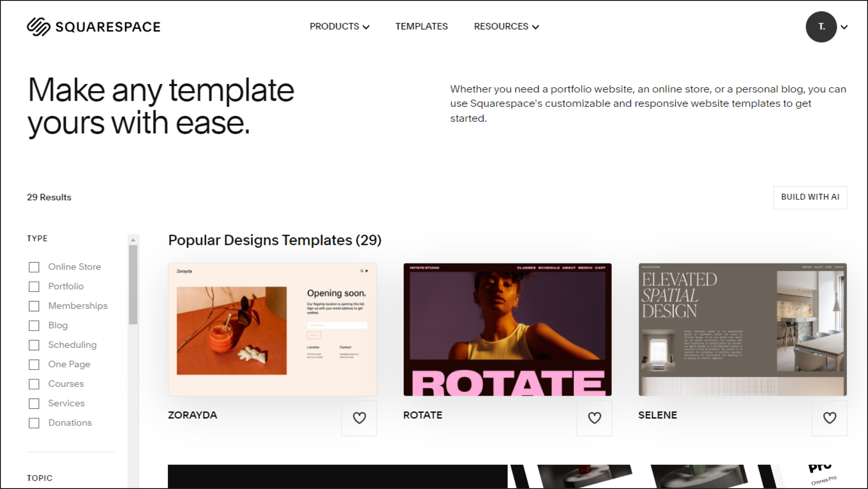The image size is (868, 489).
Task: Open the Rotate template name link
Action: tap(423, 415)
